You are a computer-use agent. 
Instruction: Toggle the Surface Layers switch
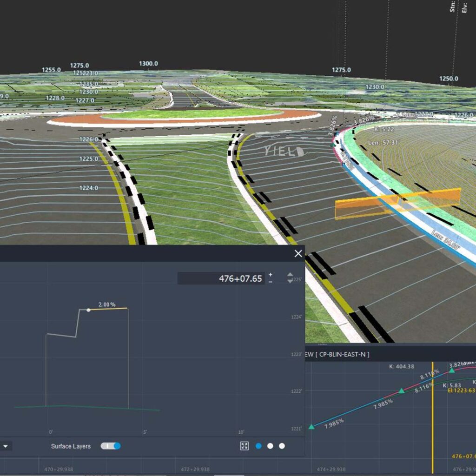point(111,446)
